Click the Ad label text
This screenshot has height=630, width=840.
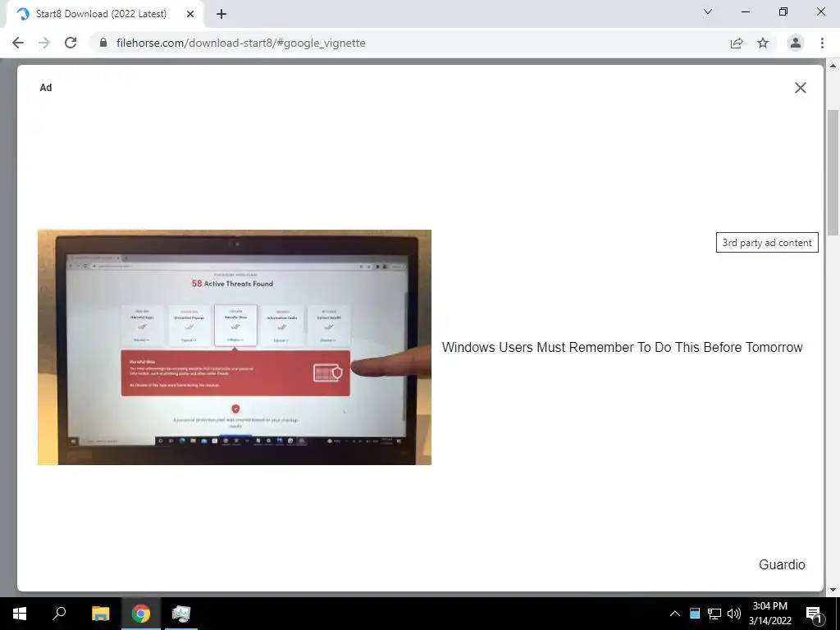[x=46, y=88]
